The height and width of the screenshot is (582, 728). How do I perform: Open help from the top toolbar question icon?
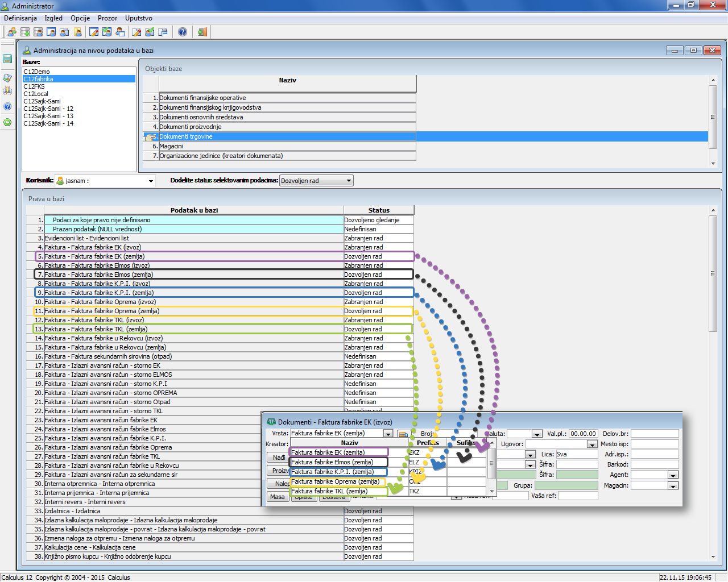point(183,32)
